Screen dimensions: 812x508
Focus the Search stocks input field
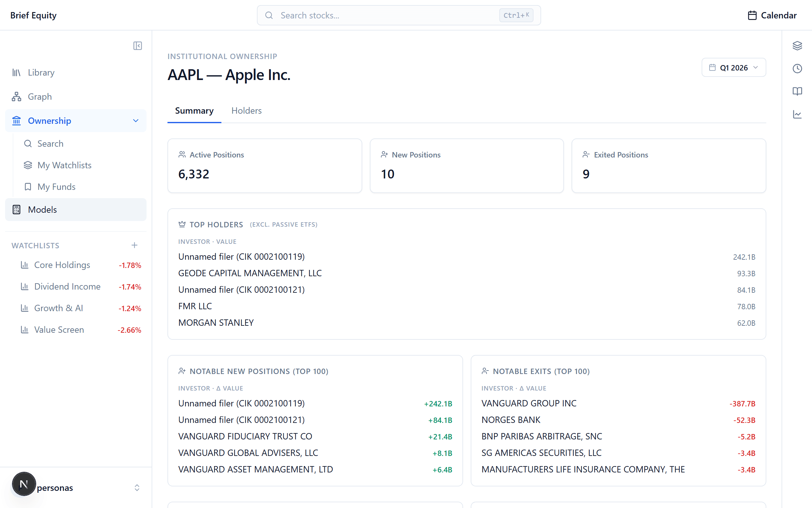[399, 16]
